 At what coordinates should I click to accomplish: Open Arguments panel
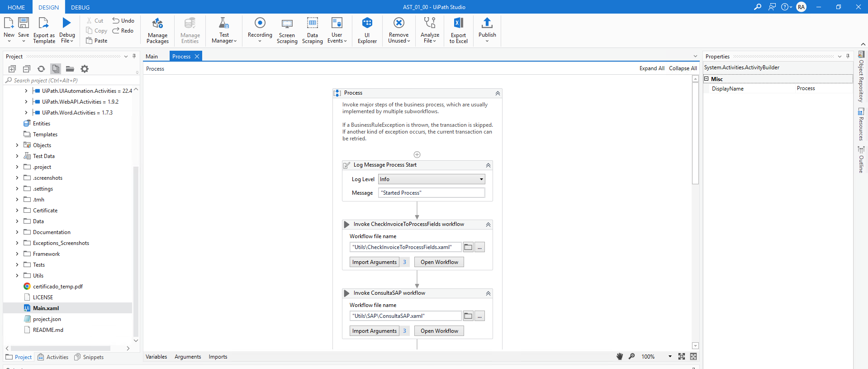[188, 357]
